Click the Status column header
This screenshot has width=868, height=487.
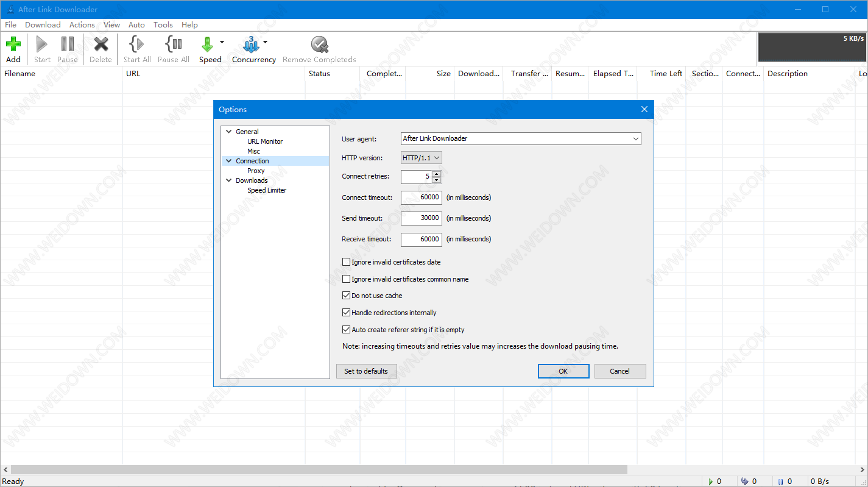click(333, 74)
